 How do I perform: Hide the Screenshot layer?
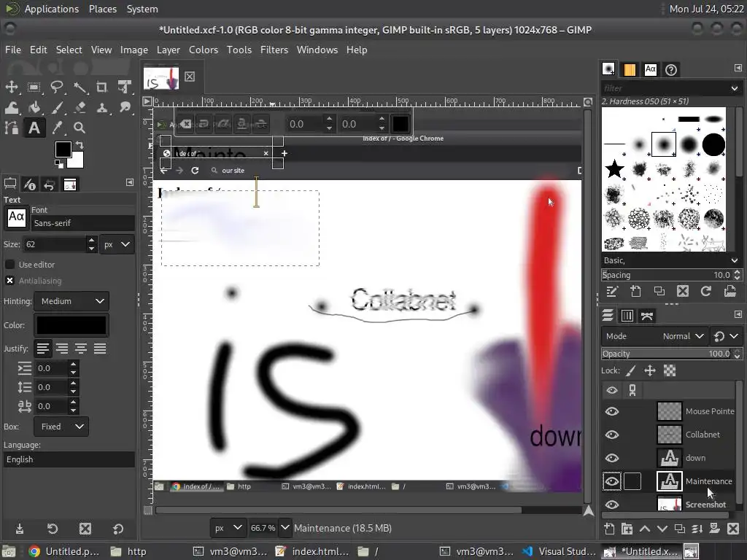tap(612, 505)
